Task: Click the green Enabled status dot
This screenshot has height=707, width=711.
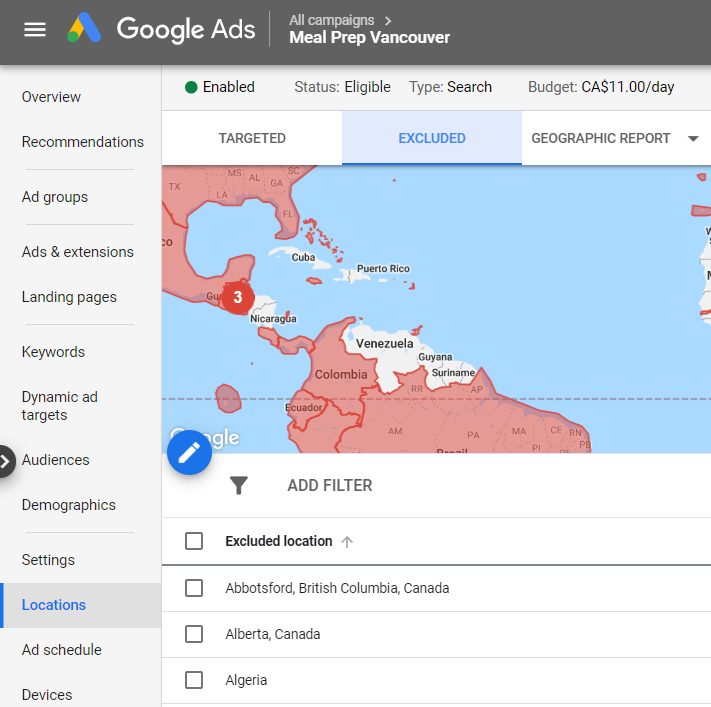Action: [191, 87]
